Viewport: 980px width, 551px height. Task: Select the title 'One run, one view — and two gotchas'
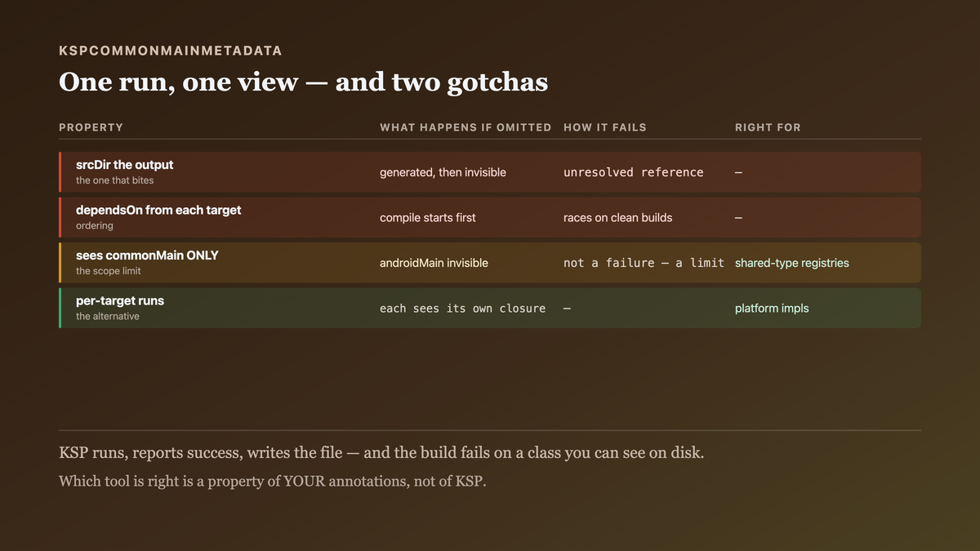(303, 82)
